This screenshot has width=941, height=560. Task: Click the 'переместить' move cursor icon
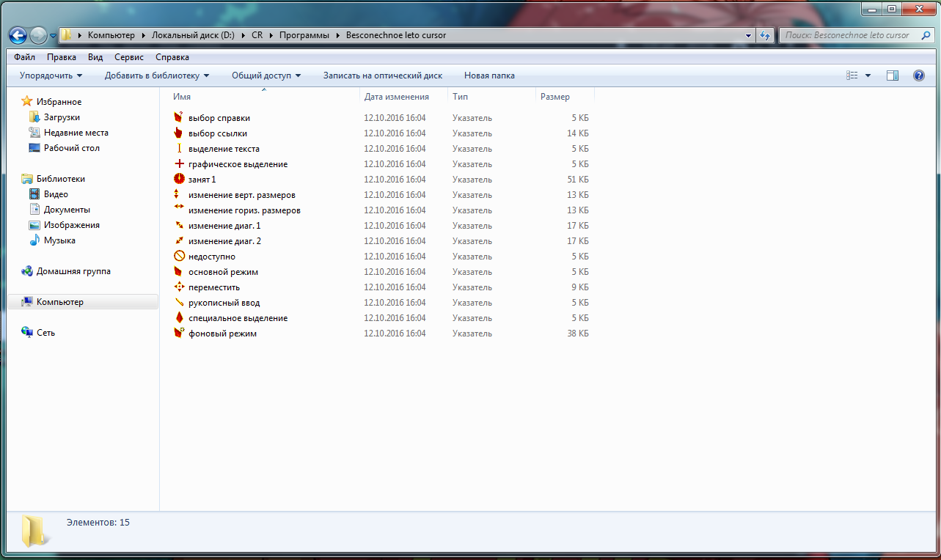[x=178, y=287]
